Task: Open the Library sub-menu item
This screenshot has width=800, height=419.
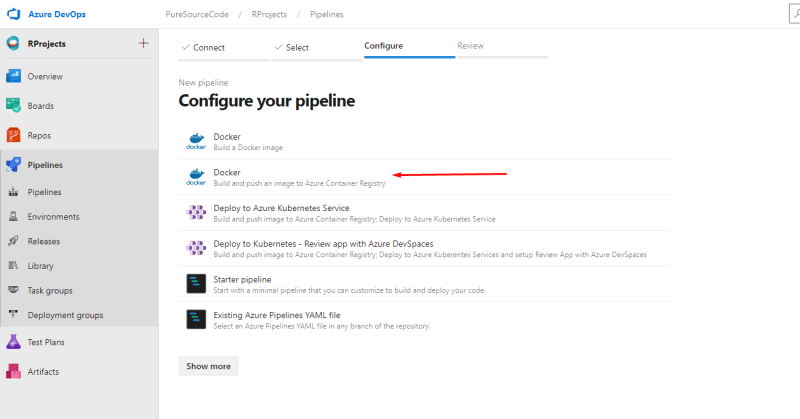Action: (x=79, y=265)
